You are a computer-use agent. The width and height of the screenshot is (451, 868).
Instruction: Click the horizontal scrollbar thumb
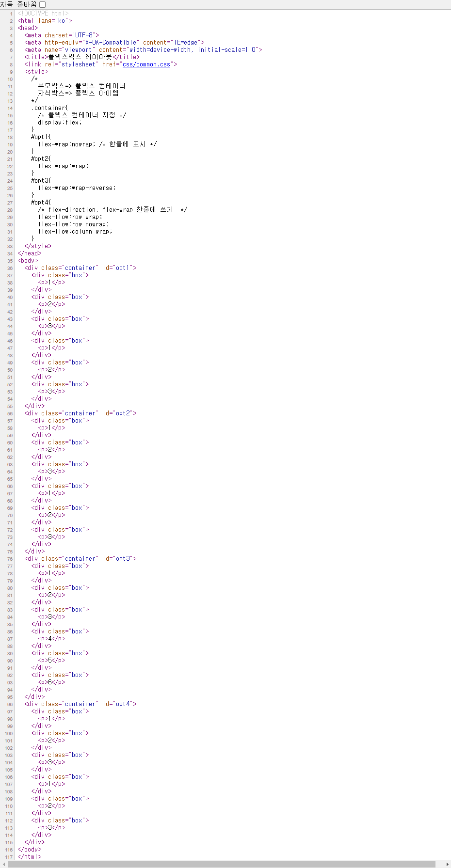221,864
